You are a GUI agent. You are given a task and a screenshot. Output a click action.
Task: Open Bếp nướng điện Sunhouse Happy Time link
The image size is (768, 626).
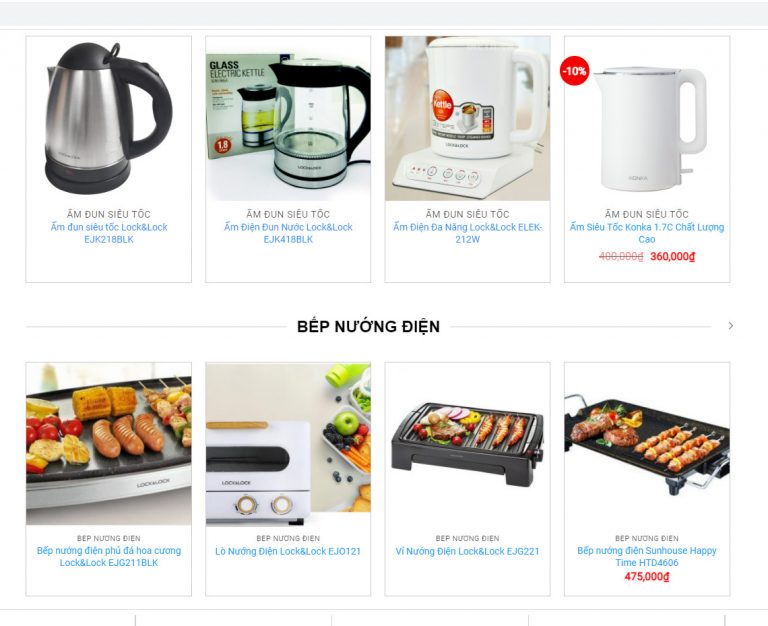coord(647,556)
